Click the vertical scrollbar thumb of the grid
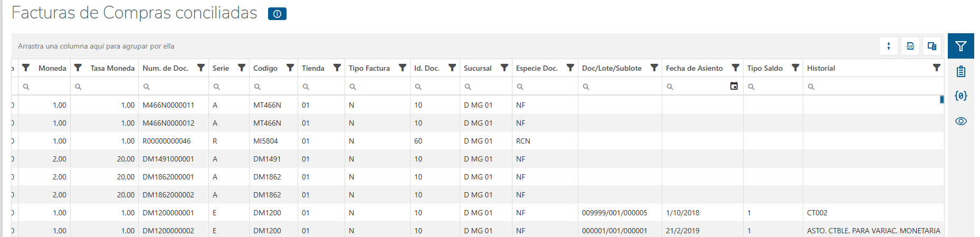The height and width of the screenshot is (237, 980). (941, 99)
